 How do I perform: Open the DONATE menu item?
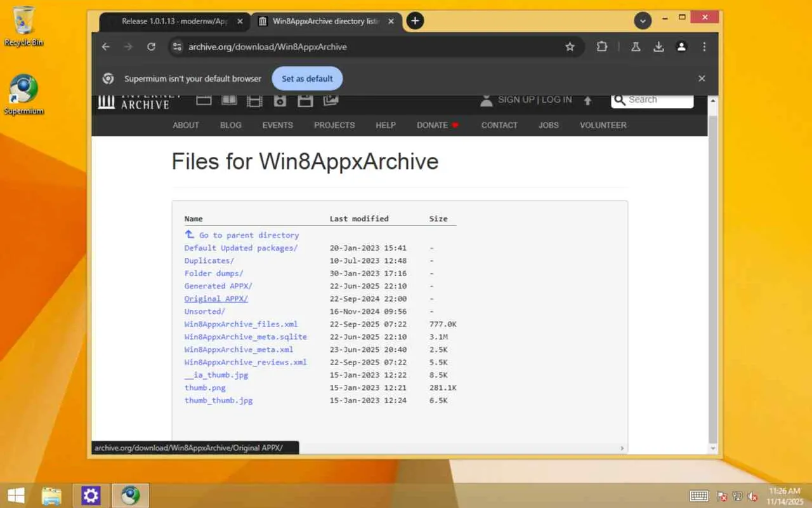coord(438,125)
